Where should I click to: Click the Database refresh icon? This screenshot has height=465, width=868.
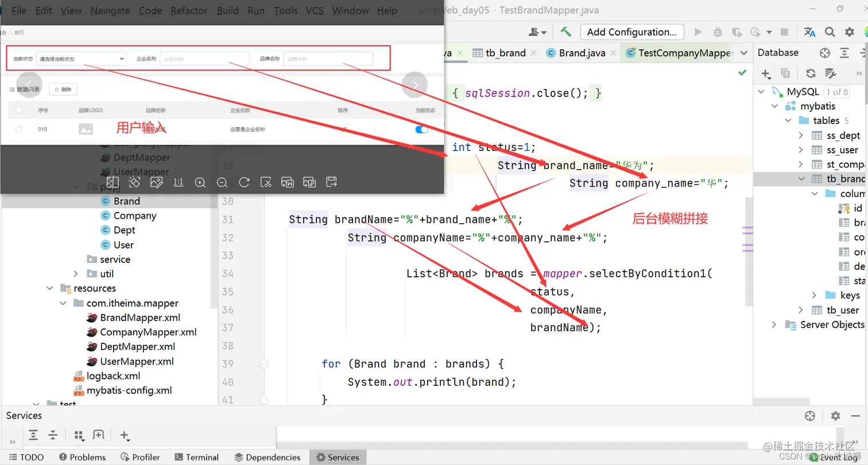point(811,73)
